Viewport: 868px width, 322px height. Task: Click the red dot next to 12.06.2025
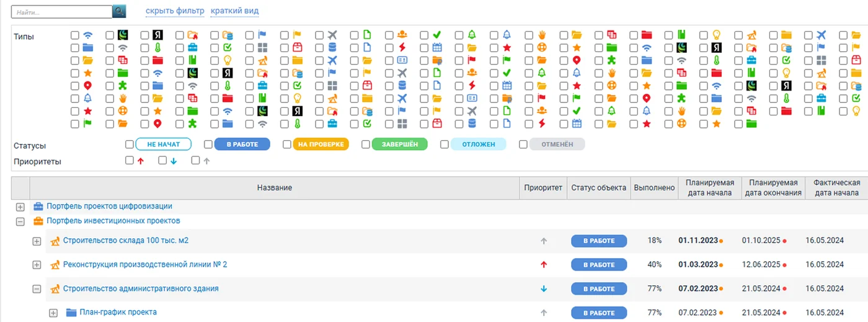784,265
